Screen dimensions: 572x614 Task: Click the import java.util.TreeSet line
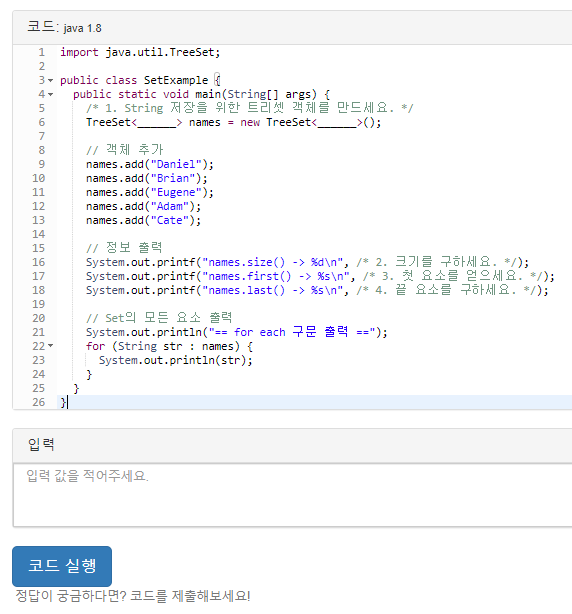(x=140, y=52)
